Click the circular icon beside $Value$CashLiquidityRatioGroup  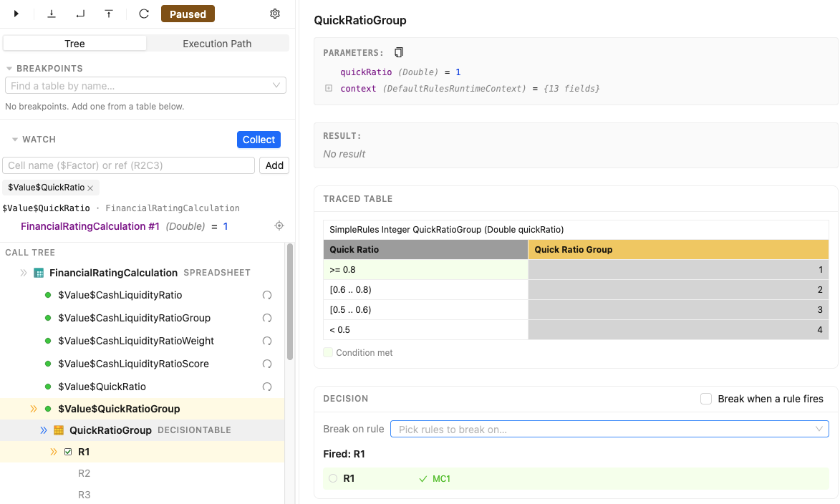click(x=267, y=318)
